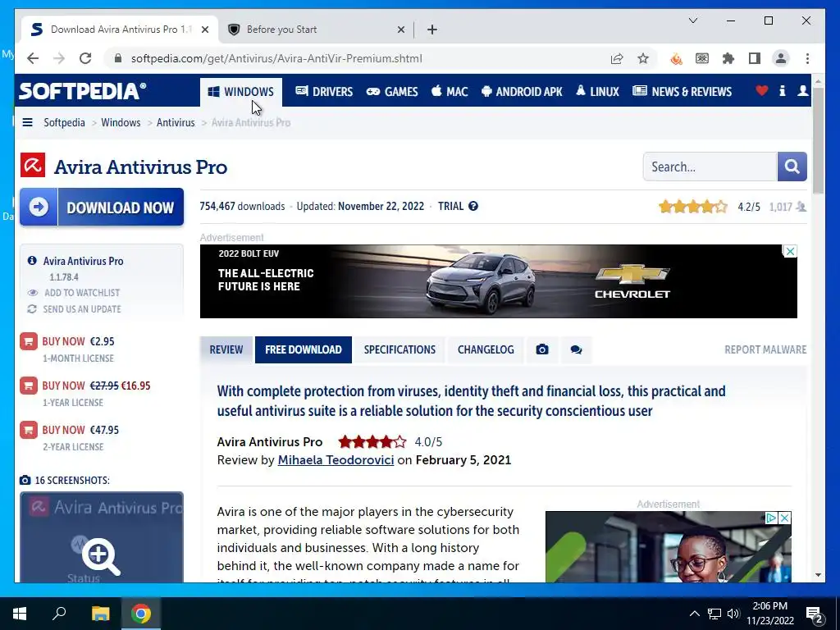Open the comments speech bubble tab
This screenshot has width=840, height=630.
(x=576, y=349)
